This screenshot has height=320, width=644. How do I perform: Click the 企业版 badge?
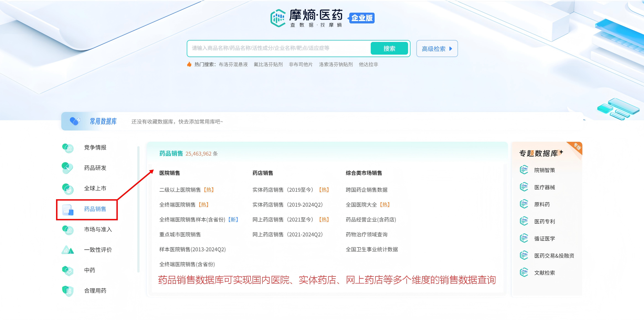[361, 18]
